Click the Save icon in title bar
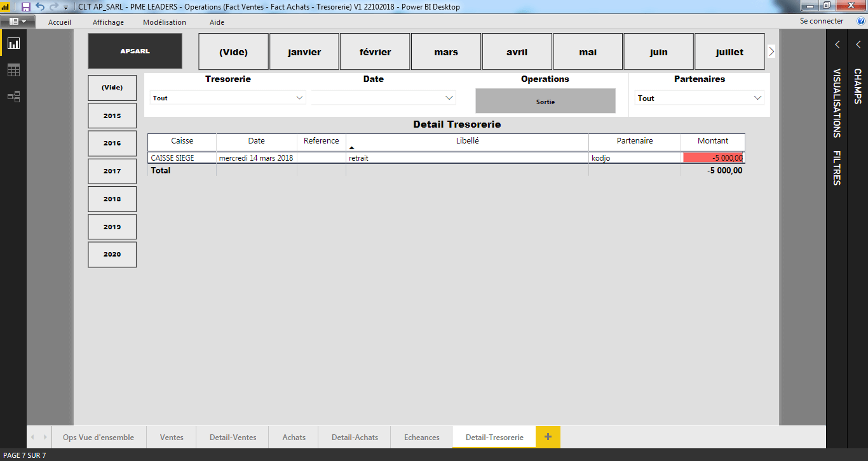Screen dimensions: 868x461 pyautogui.click(x=26, y=7)
